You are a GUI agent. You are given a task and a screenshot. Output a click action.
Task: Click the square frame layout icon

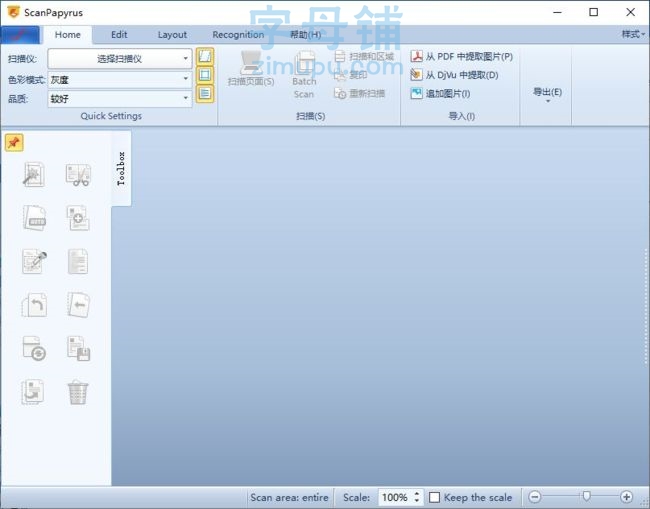pos(205,75)
